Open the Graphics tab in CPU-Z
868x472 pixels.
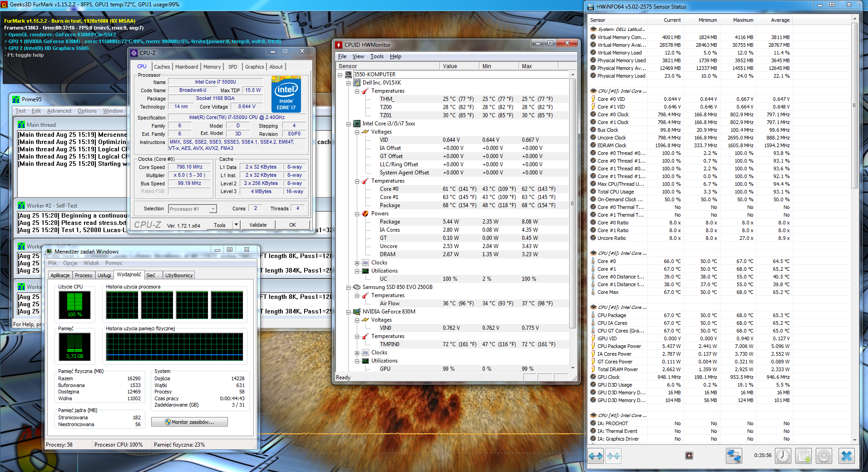click(254, 67)
